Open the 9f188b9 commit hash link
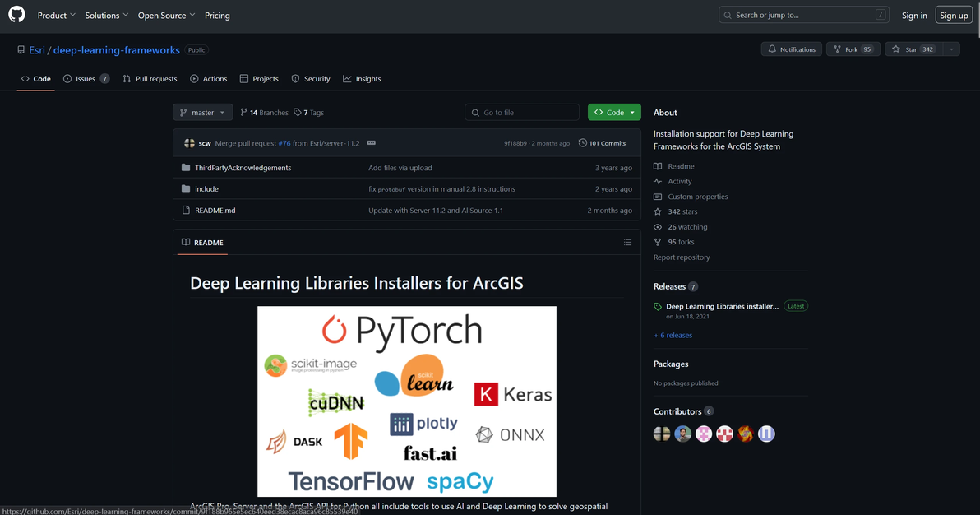The image size is (980, 515). (515, 143)
